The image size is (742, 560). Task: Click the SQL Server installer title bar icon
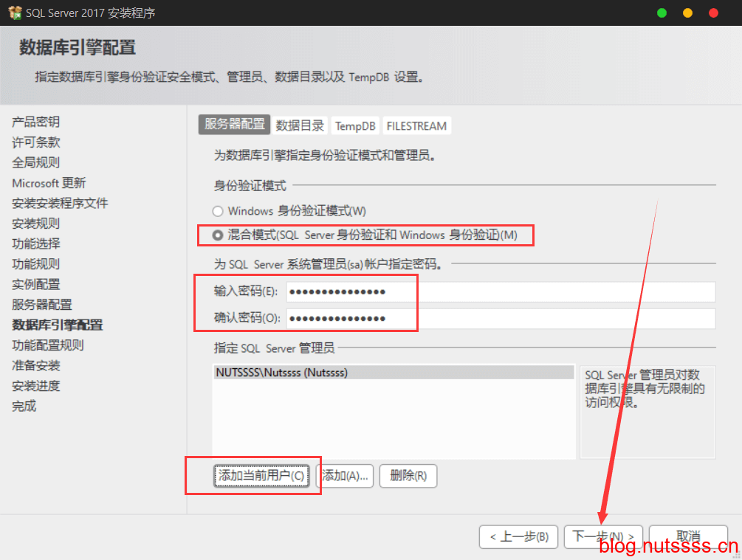pyautogui.click(x=14, y=13)
